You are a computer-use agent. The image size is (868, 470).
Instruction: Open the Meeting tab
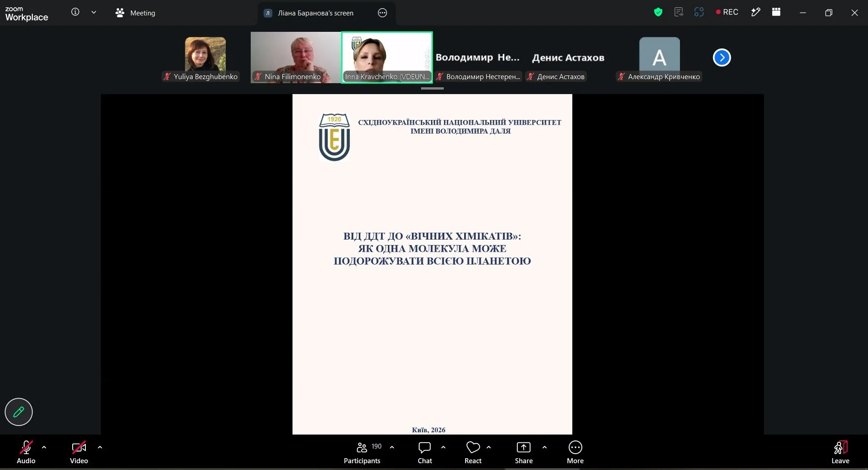coord(135,13)
